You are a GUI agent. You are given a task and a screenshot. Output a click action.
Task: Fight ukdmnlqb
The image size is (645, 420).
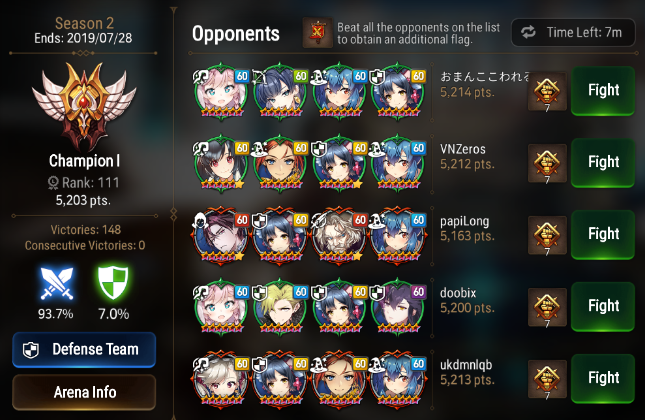pyautogui.click(x=603, y=378)
